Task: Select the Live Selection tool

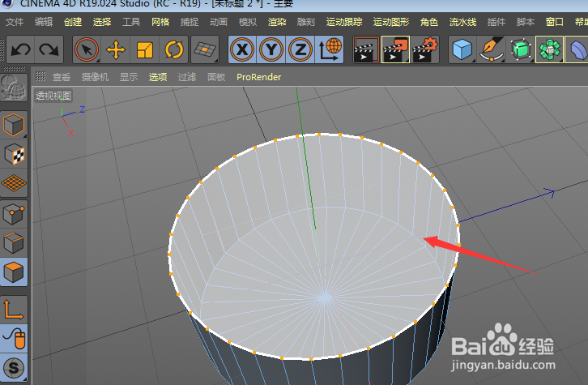Action: click(x=87, y=49)
